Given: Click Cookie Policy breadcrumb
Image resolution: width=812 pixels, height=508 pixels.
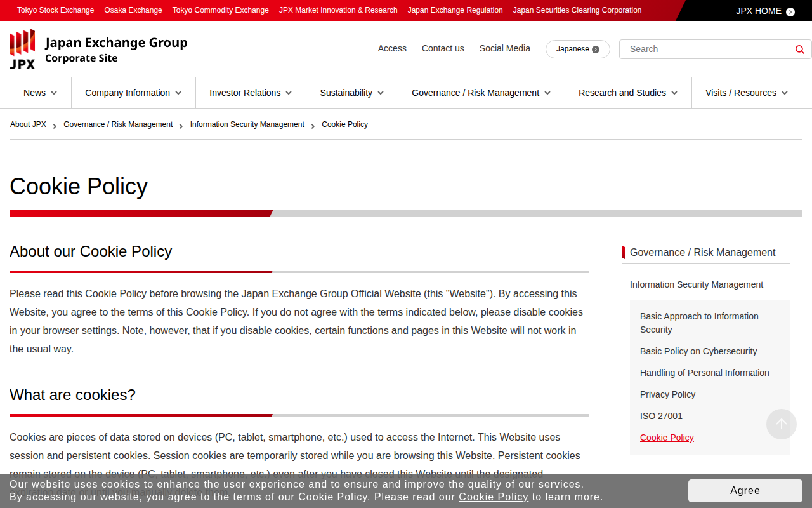Looking at the screenshot, I should tap(345, 124).
